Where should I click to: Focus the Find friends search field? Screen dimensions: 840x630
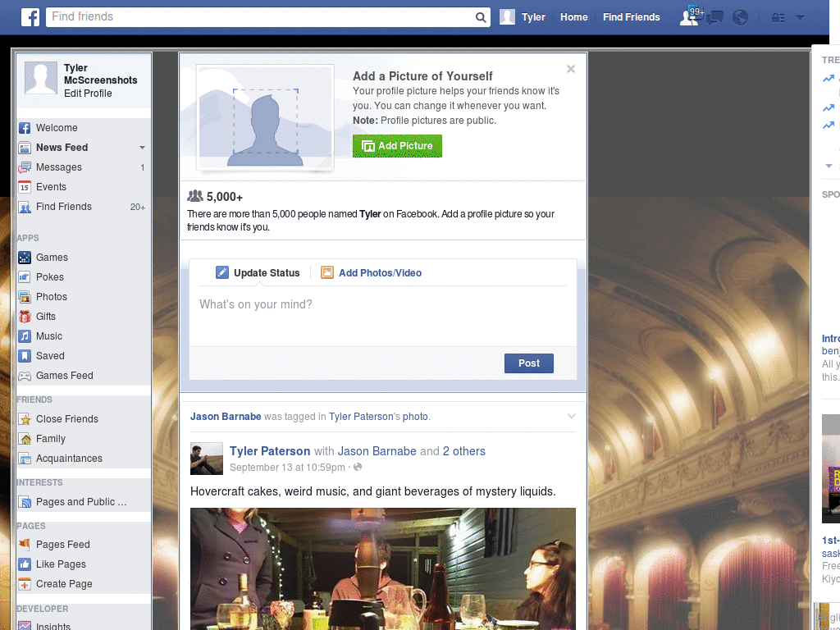tap(260, 17)
